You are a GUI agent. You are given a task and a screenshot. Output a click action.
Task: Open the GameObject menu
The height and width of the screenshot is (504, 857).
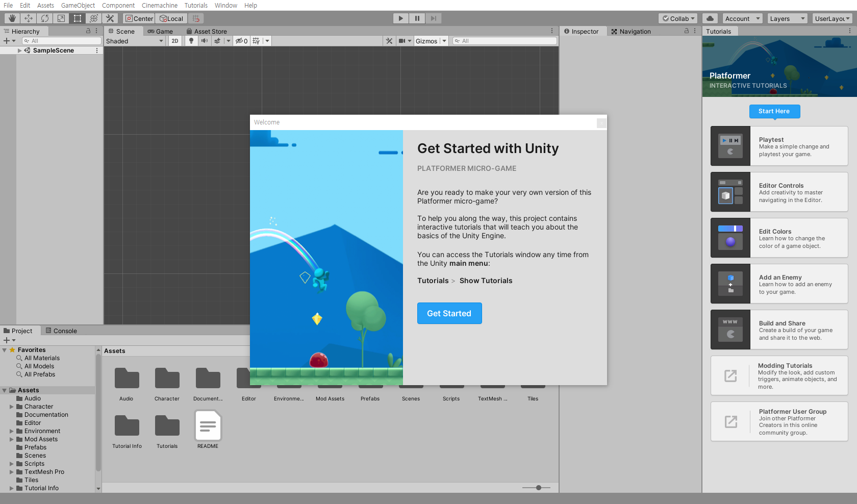(x=78, y=5)
